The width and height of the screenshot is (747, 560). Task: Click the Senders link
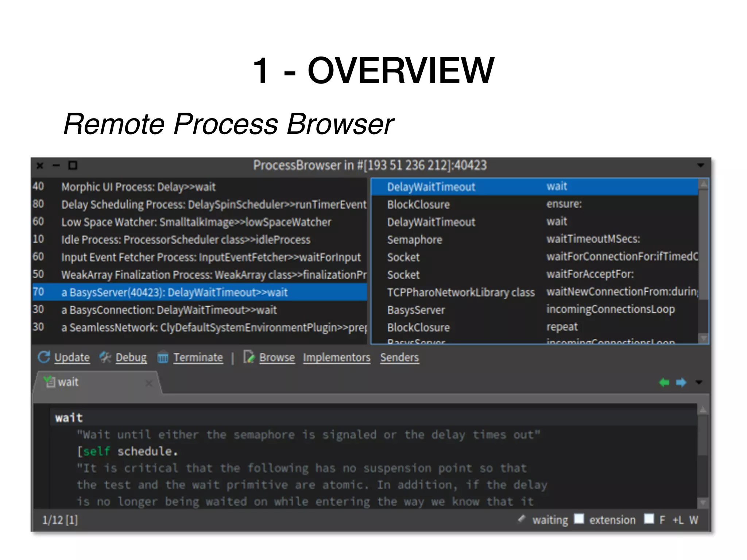[399, 357]
